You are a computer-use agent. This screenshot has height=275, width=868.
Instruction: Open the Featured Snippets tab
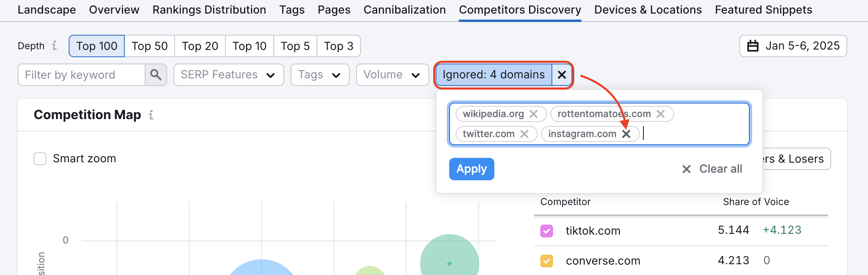(763, 10)
